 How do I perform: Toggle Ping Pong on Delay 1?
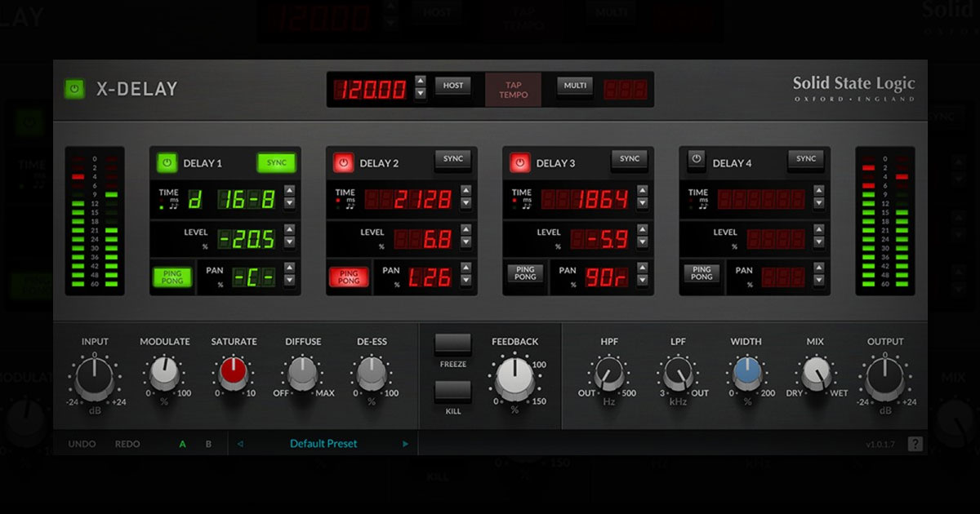172,277
